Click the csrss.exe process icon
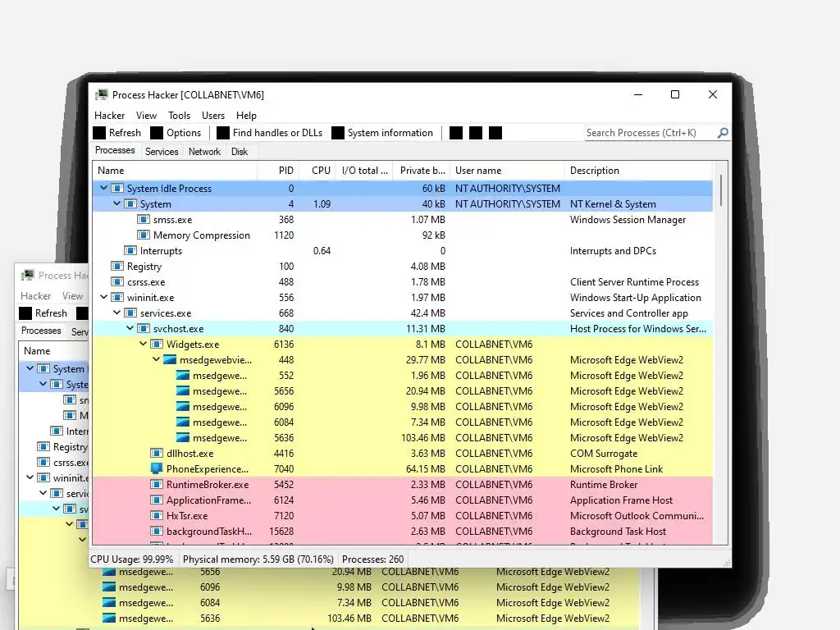The height and width of the screenshot is (630, 840). click(116, 282)
